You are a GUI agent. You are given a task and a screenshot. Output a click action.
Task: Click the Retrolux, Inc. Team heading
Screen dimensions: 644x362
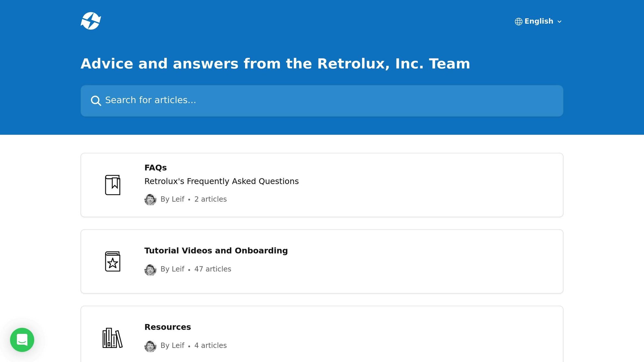click(x=275, y=63)
